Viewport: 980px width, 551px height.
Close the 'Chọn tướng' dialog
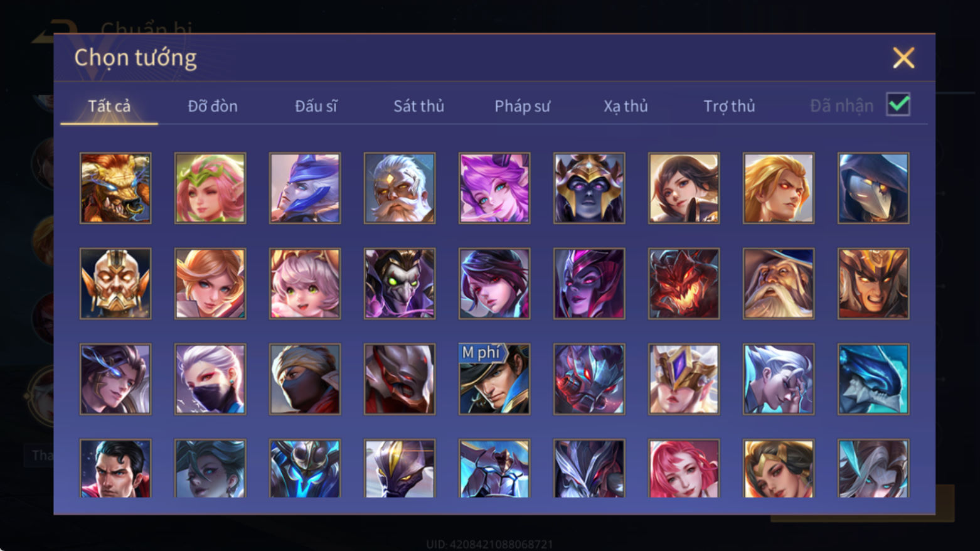coord(903,58)
